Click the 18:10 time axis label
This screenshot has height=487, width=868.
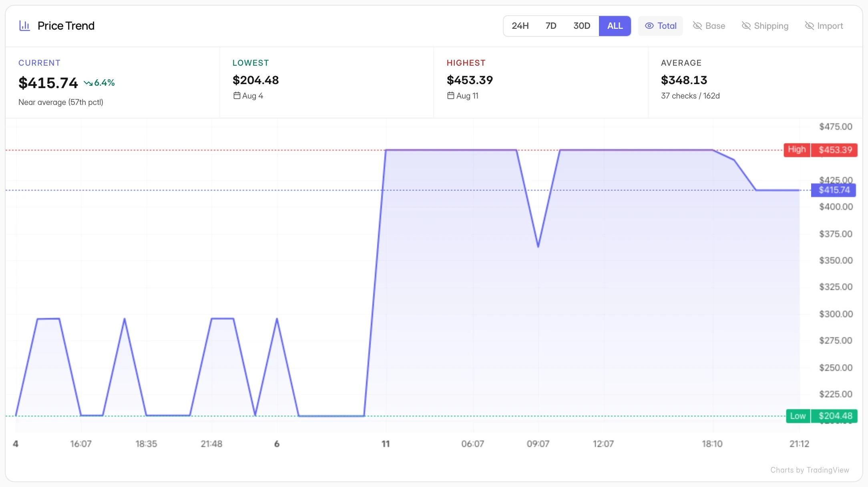point(712,444)
